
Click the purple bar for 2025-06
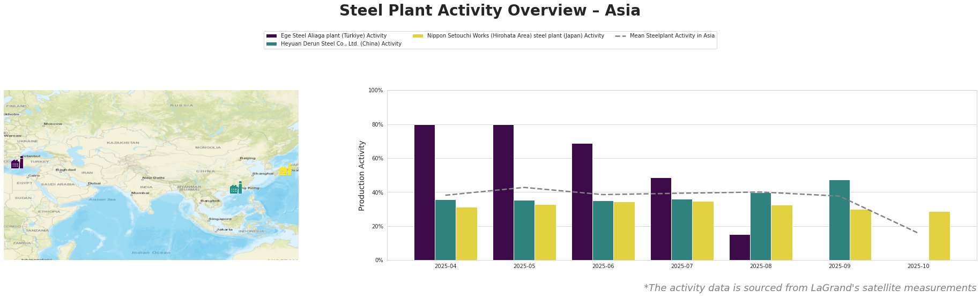click(x=582, y=202)
